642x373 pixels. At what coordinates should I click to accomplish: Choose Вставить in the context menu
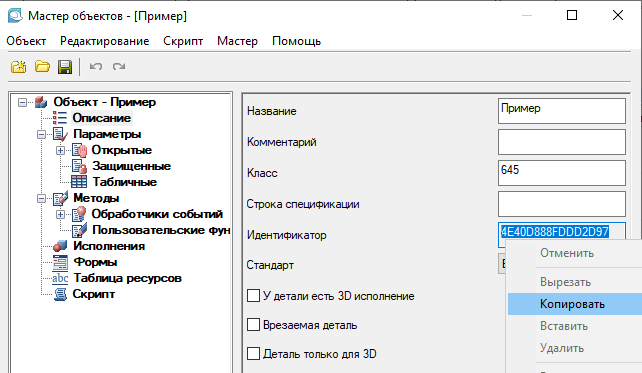575,326
